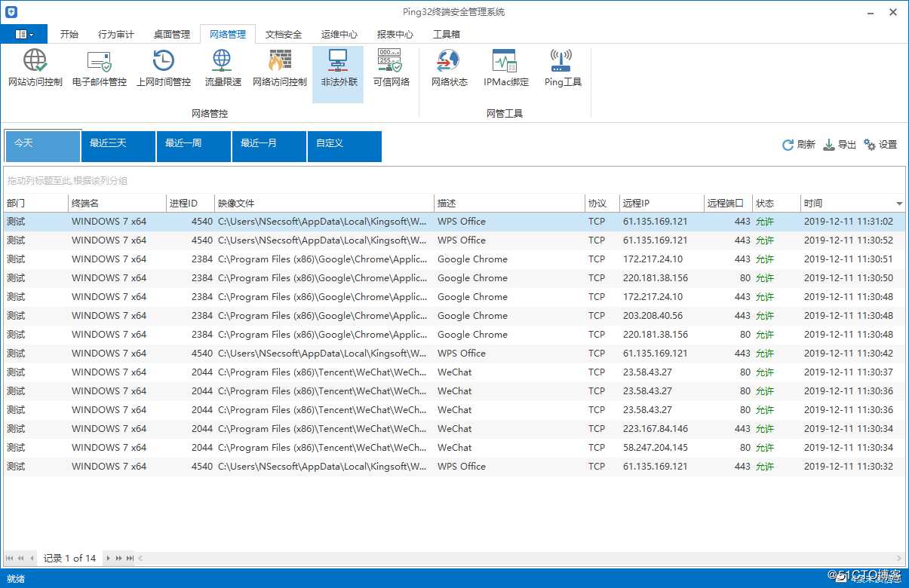Screen dimensions: 909x588
Task: Go to previous page navigator button
Action: coord(20,559)
